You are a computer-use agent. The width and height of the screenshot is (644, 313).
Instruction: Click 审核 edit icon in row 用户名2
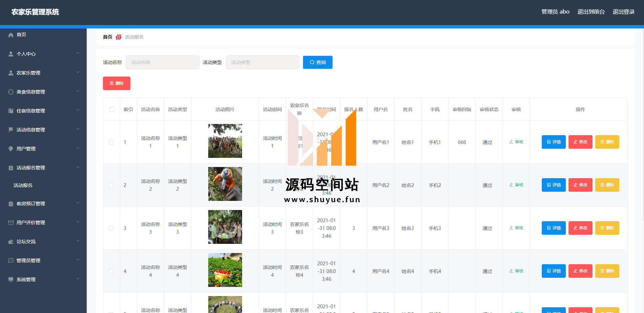[511, 185]
